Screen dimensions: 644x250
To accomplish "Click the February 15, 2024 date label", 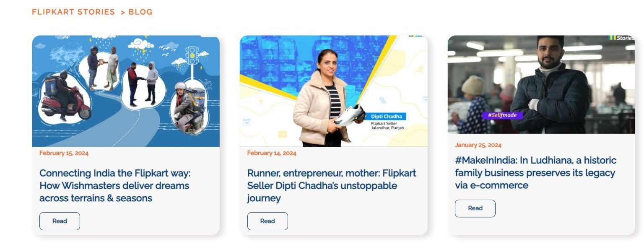I will coord(64,153).
